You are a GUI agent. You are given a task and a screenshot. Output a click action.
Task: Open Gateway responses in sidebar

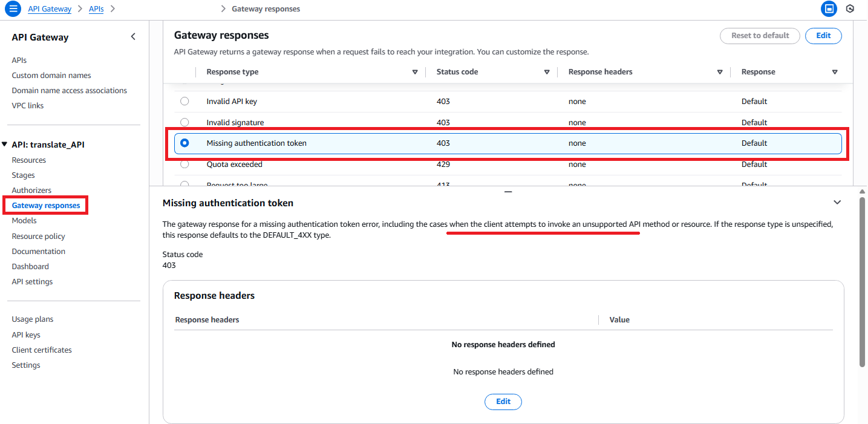point(46,206)
